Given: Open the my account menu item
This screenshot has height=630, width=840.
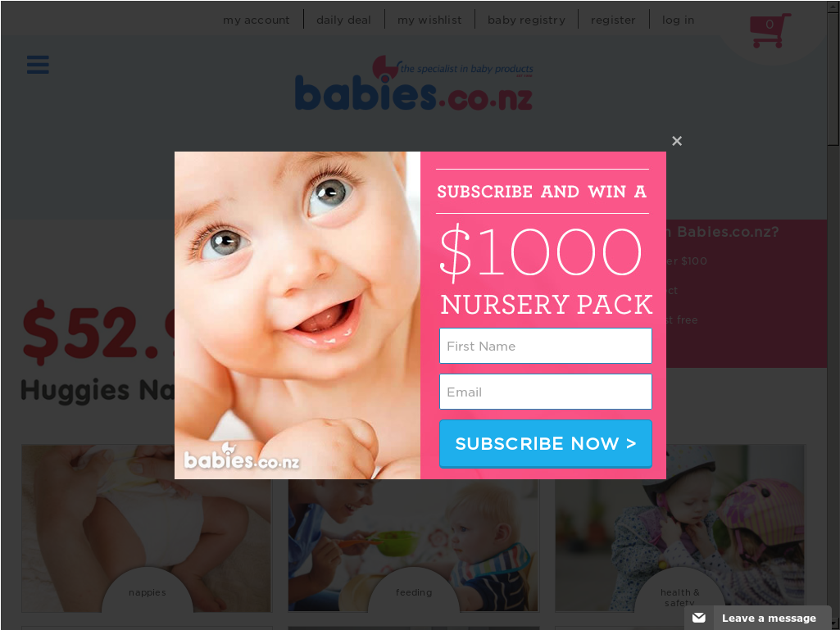Looking at the screenshot, I should click(x=256, y=20).
